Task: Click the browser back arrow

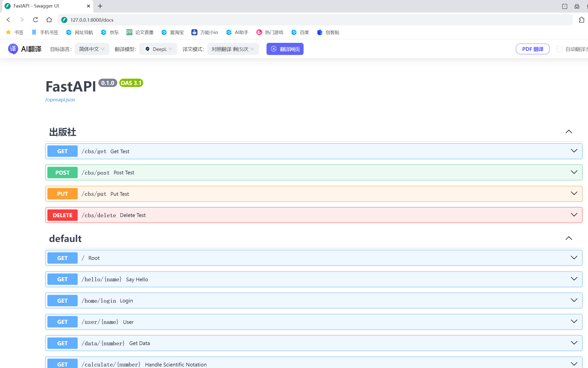Action: (x=8, y=20)
